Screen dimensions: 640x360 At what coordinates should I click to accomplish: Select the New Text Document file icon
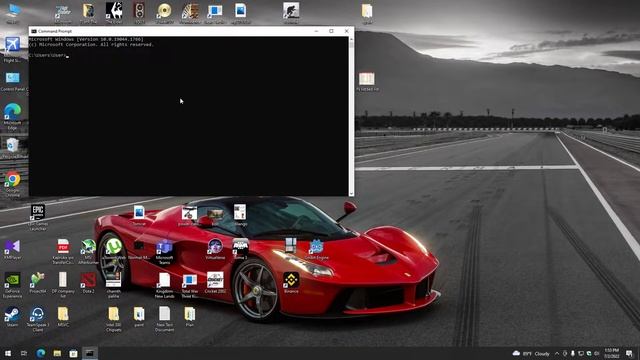point(164,319)
